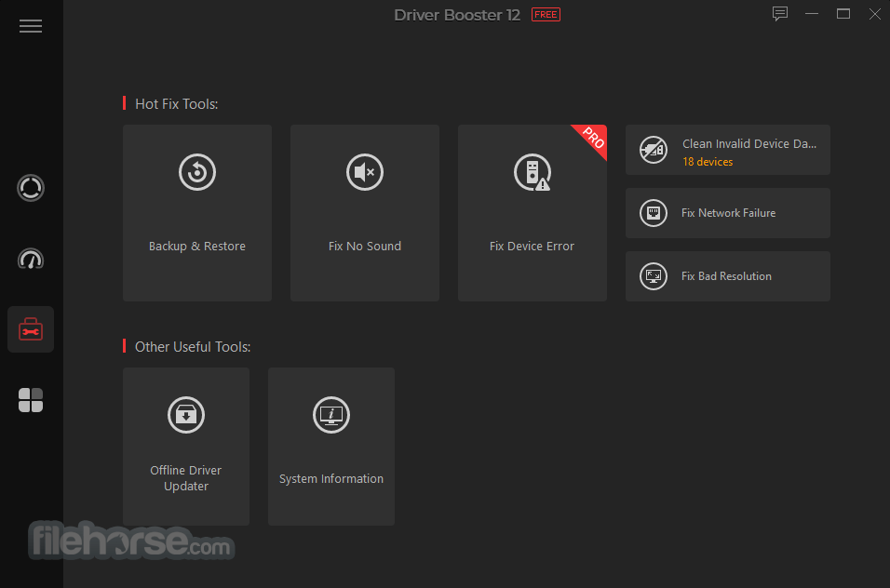
Task: Open the hamburger menu
Action: 31,26
